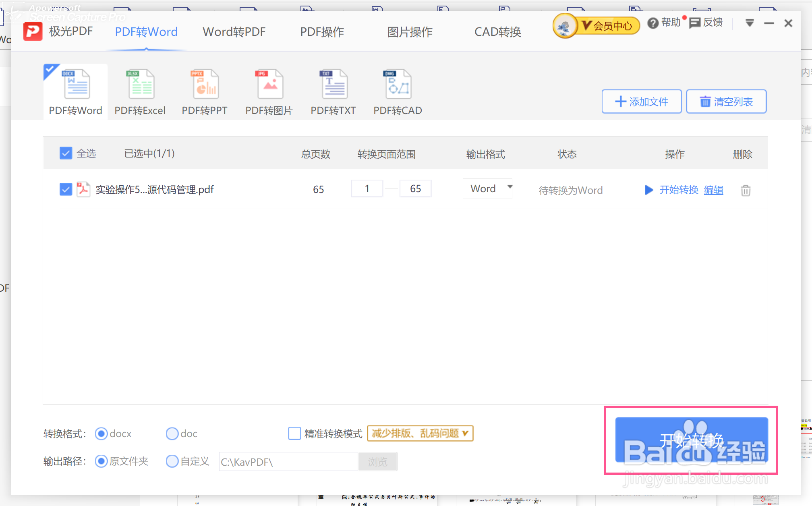Click the 删除 column header
Screen dimensions: 812x506
[742, 154]
